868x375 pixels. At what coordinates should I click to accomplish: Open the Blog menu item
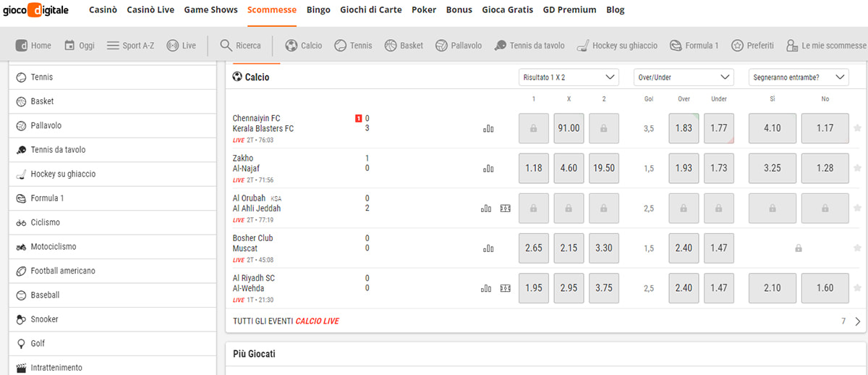(x=616, y=10)
